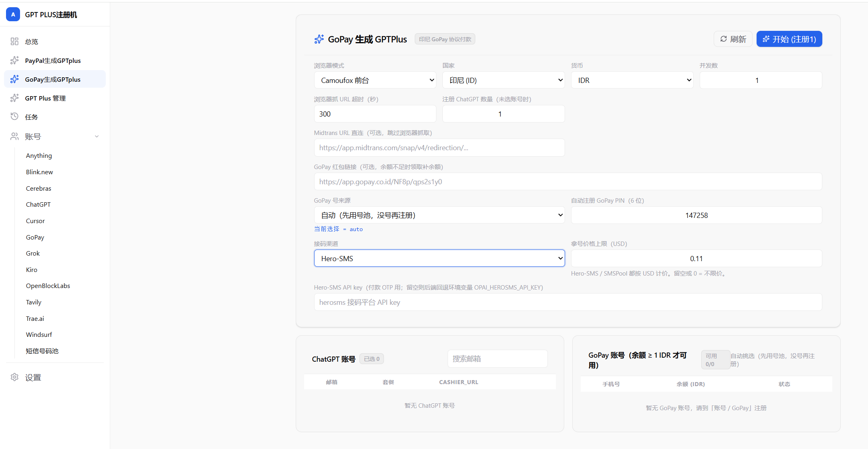Open Anything account list

tap(39, 155)
